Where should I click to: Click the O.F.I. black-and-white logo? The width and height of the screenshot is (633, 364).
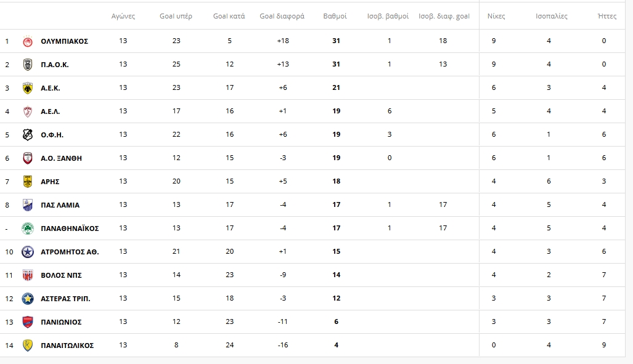pos(27,135)
